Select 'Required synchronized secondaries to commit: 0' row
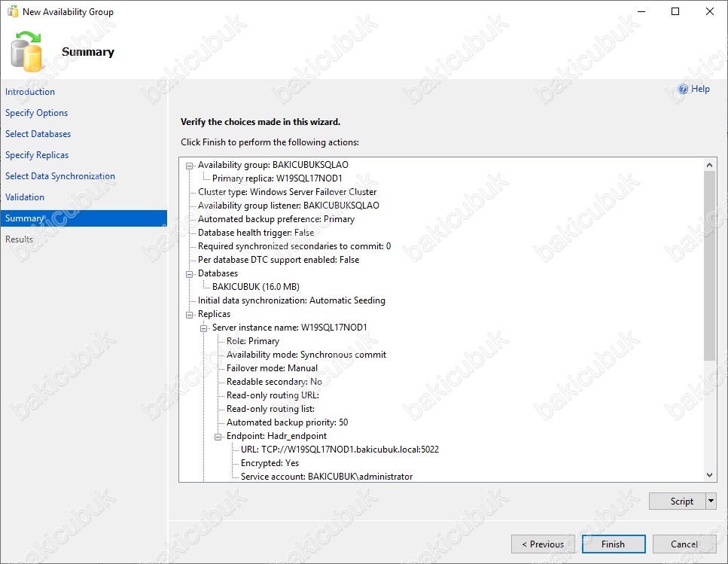This screenshot has height=564, width=728. pos(294,246)
